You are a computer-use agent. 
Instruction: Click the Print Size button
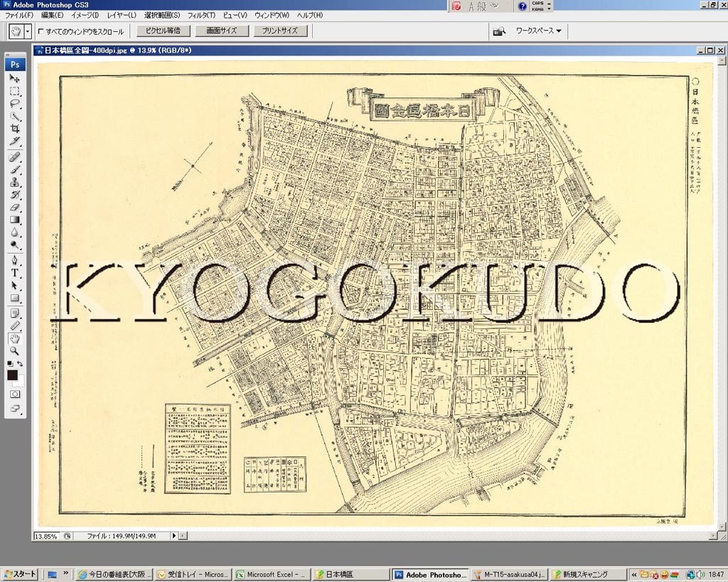[x=280, y=31]
